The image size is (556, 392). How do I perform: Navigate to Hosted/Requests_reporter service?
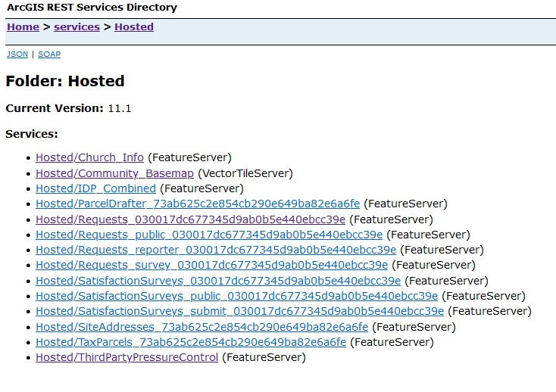tap(216, 250)
